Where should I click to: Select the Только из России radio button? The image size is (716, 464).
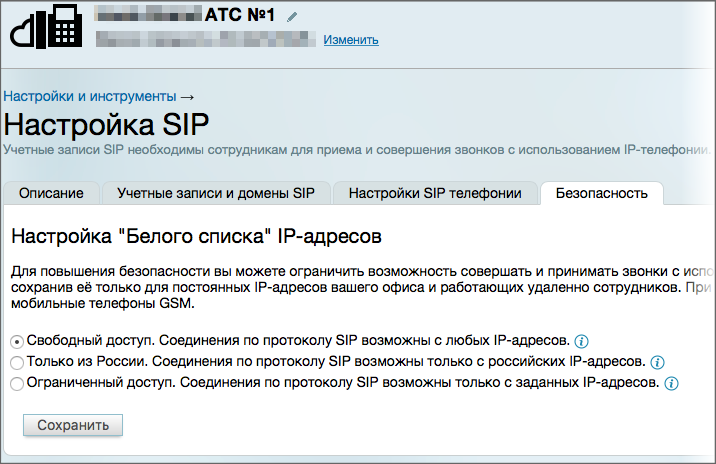click(17, 363)
